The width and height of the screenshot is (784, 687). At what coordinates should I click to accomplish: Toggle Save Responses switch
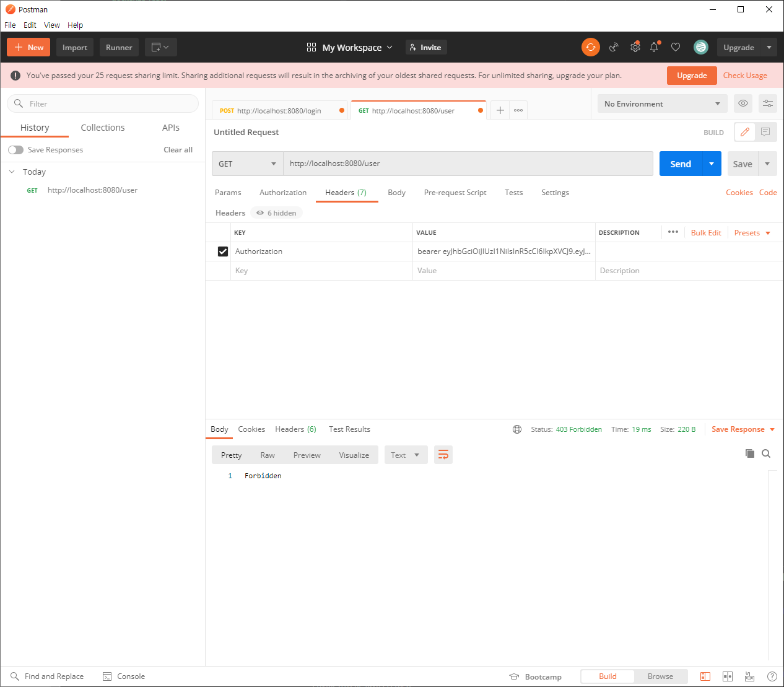pyautogui.click(x=15, y=150)
